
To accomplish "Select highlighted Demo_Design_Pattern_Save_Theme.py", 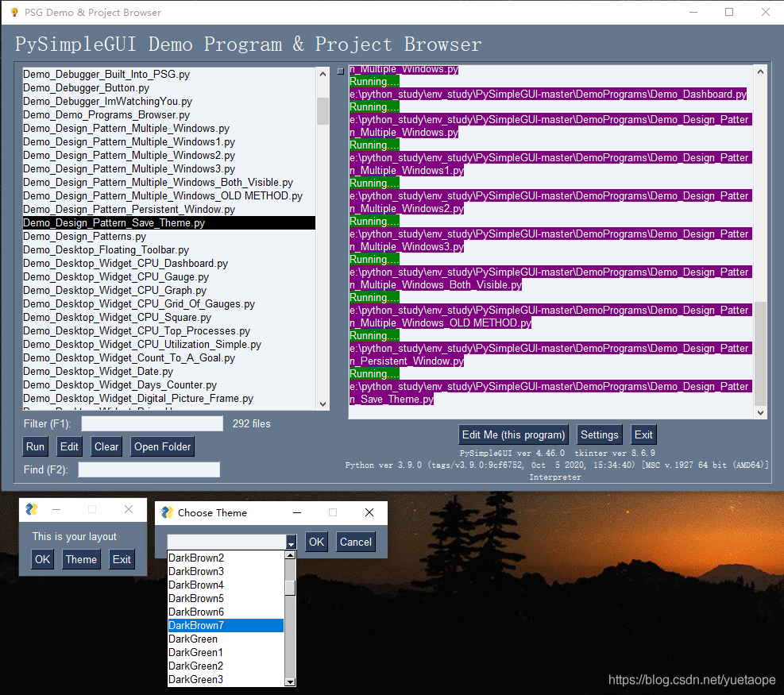I will click(169, 223).
